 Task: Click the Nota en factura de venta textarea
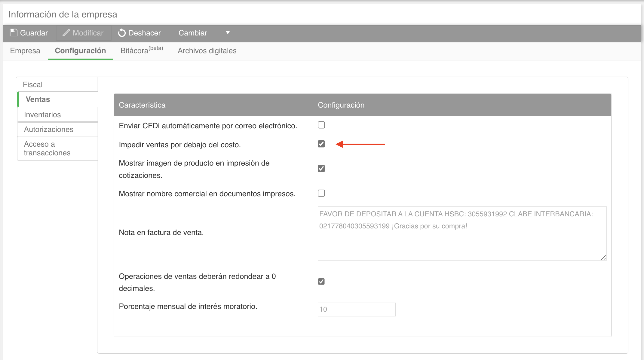pos(462,233)
